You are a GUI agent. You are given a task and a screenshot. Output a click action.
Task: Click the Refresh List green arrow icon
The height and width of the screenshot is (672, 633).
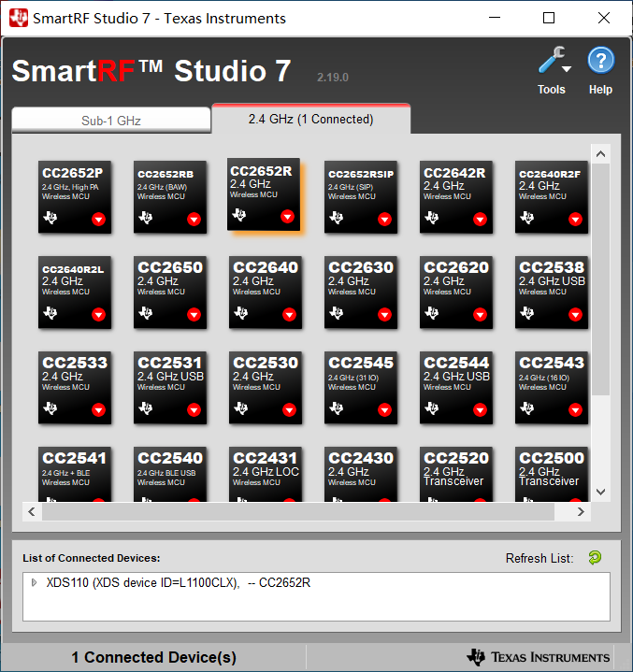click(595, 558)
